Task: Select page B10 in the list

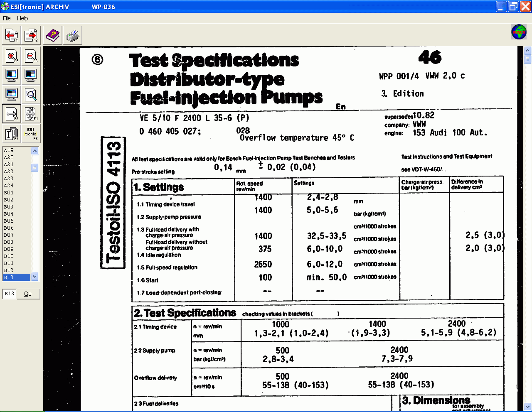Action: pos(17,256)
